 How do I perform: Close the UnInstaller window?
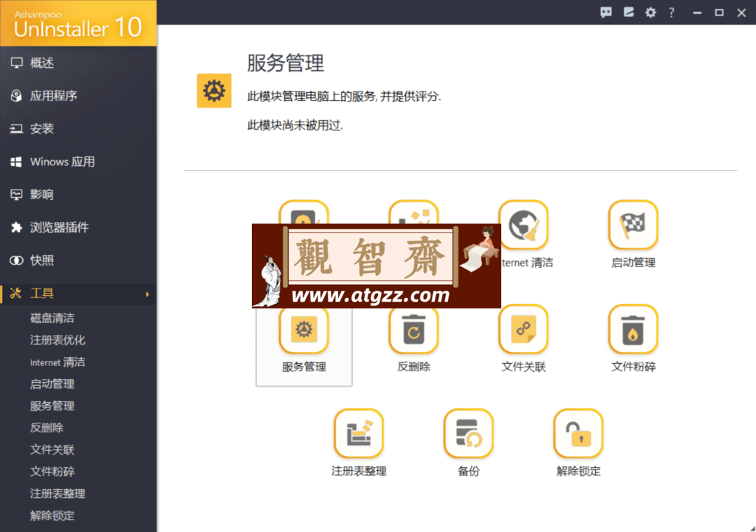point(741,13)
